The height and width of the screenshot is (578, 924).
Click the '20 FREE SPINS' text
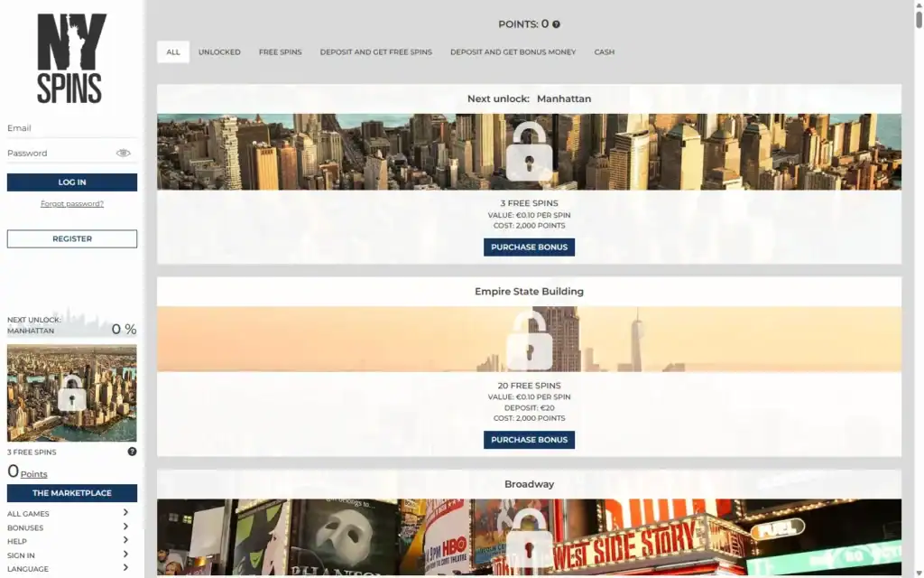[529, 386]
